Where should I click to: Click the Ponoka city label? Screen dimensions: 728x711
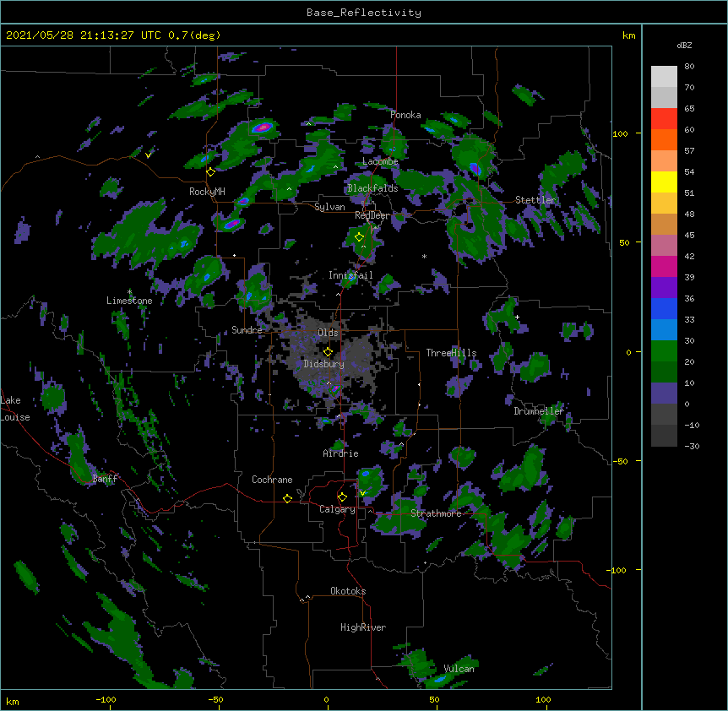coord(405,115)
